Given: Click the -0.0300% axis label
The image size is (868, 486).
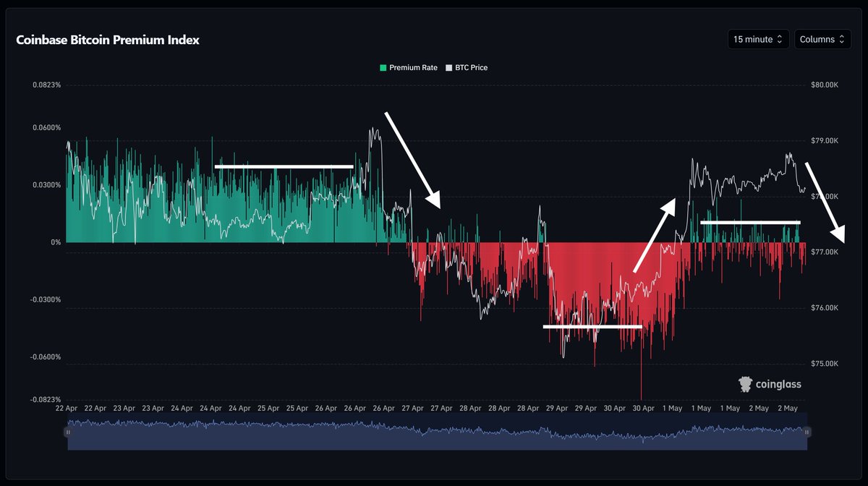Looking at the screenshot, I should [x=46, y=299].
